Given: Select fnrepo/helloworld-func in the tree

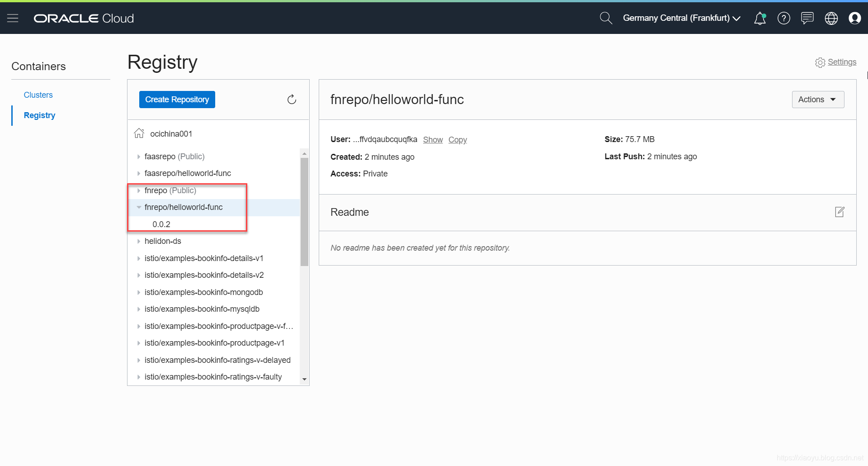Looking at the screenshot, I should click(184, 207).
